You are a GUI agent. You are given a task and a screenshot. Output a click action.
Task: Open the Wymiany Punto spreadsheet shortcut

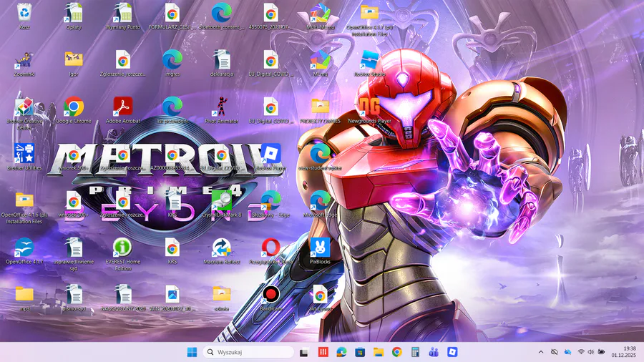click(123, 12)
